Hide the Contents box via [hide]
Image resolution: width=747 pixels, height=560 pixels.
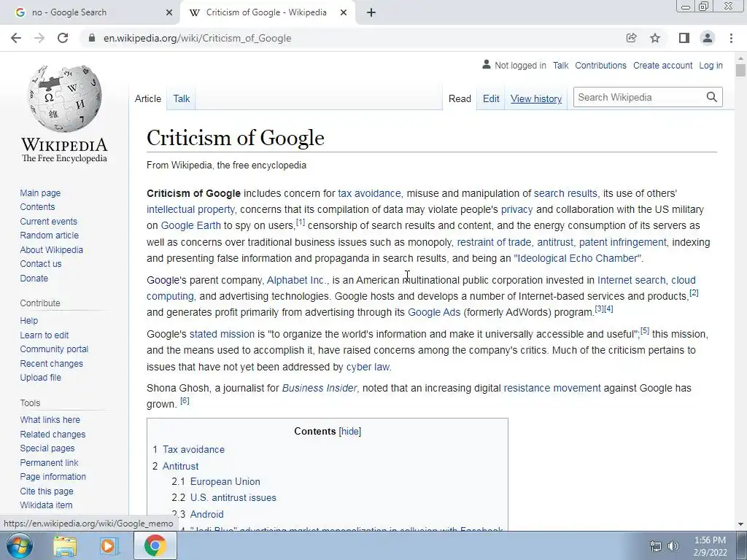[x=349, y=432]
